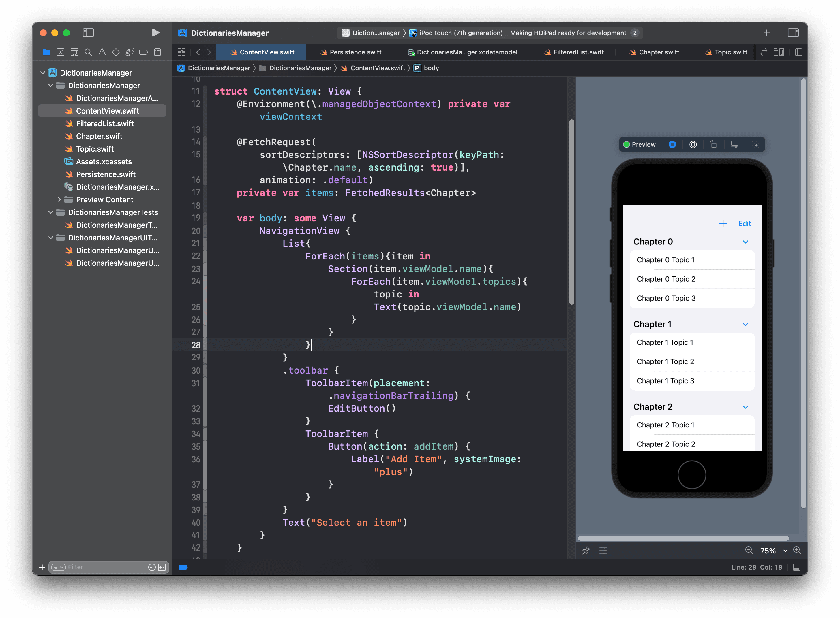Viewport: 840px width, 618px height.
Task: Expand the Preview Content folder
Action: coord(60,199)
